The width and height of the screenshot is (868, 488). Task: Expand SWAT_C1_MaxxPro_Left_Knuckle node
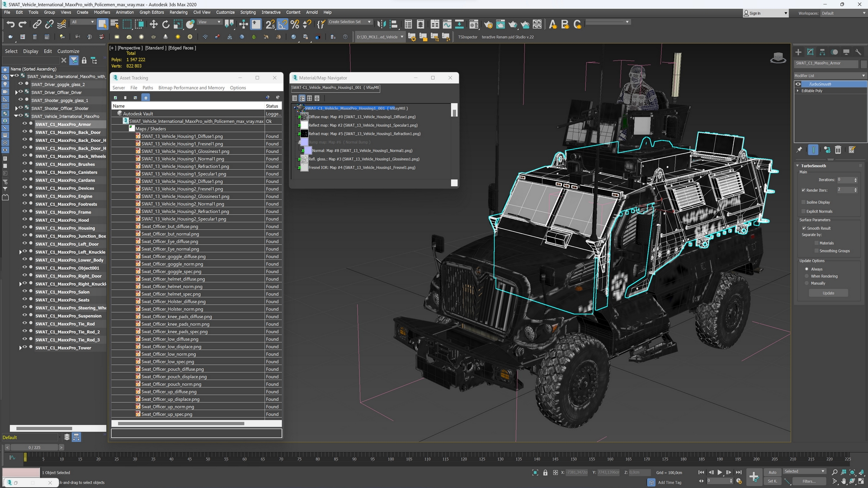click(x=20, y=252)
